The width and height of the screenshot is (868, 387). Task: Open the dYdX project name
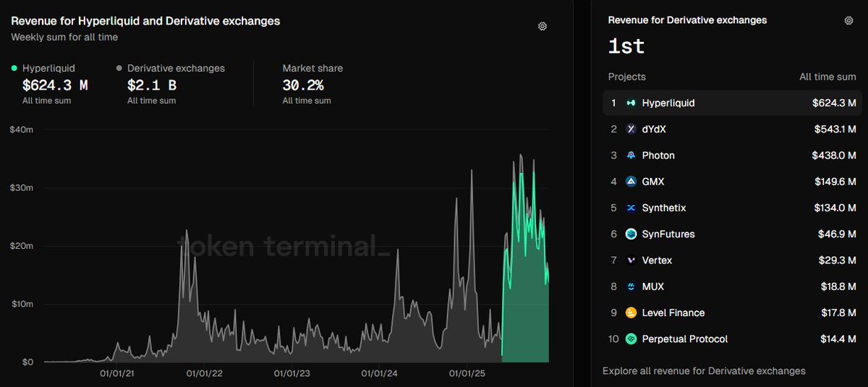coord(655,129)
